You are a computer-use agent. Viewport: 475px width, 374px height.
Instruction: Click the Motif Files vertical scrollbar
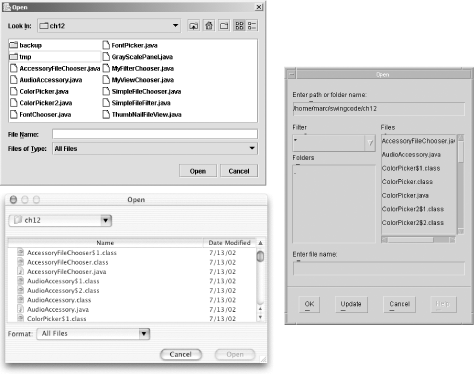coord(461,184)
